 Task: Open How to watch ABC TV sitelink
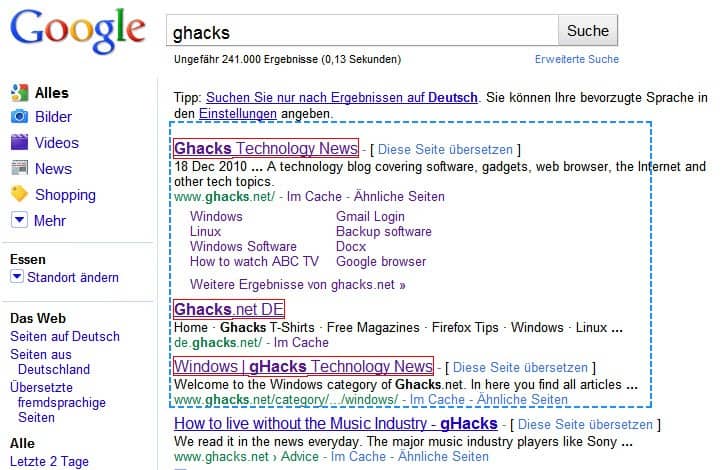coord(254,261)
